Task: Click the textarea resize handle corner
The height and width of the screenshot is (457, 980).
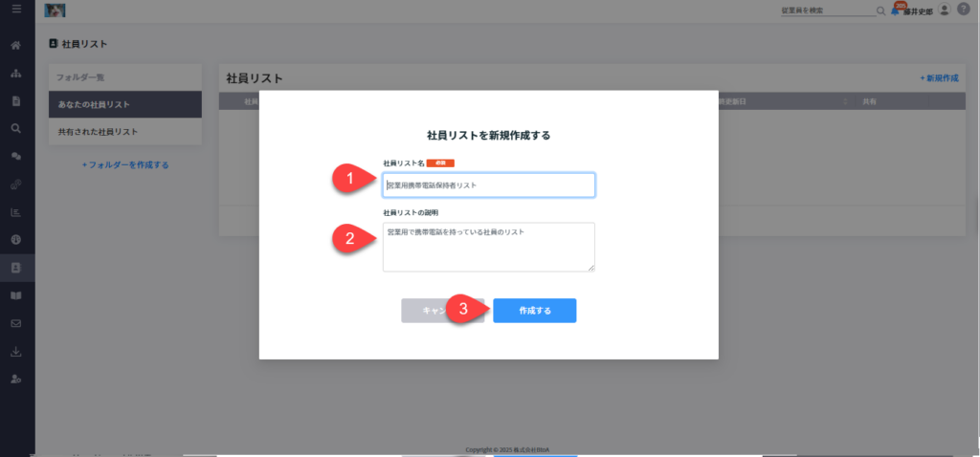Action: click(590, 267)
